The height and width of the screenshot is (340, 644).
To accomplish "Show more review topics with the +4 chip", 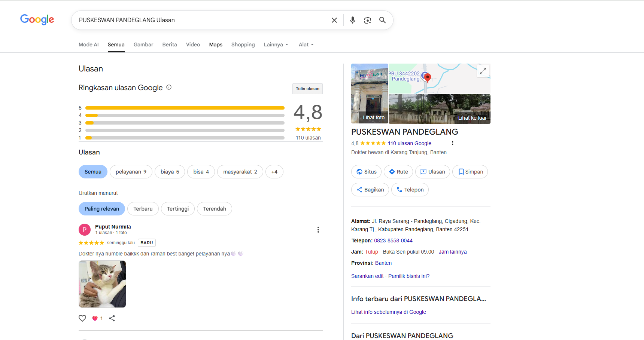I will [274, 171].
